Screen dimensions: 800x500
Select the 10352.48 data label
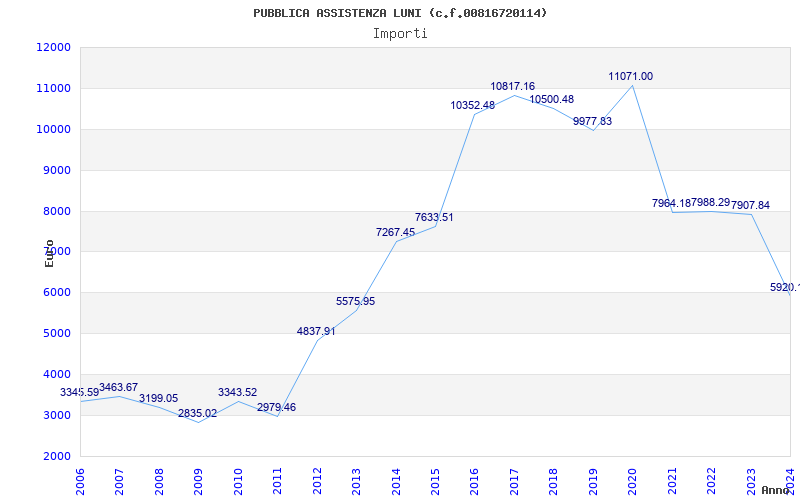(x=473, y=106)
